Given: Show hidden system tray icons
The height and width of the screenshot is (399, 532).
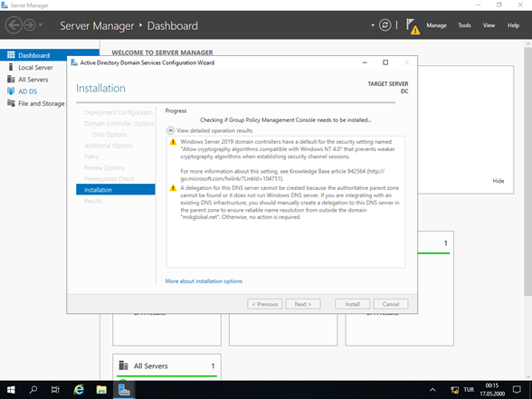Looking at the screenshot, I should click(432, 390).
